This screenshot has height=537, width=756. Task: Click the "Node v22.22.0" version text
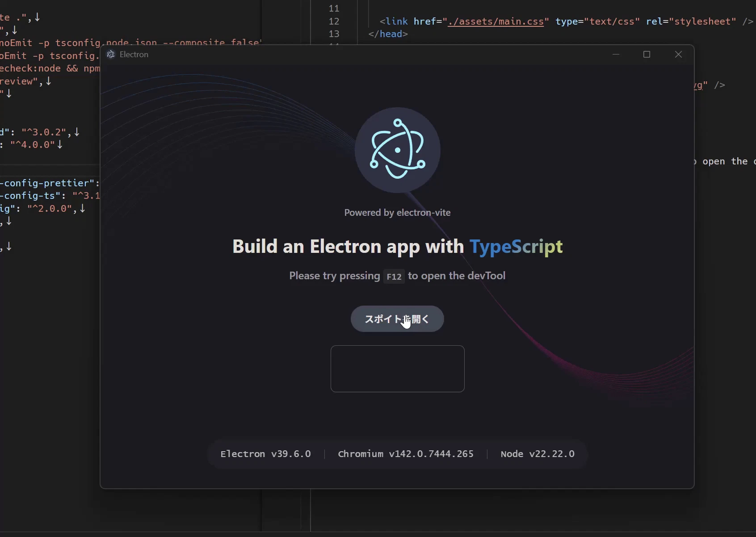click(538, 454)
